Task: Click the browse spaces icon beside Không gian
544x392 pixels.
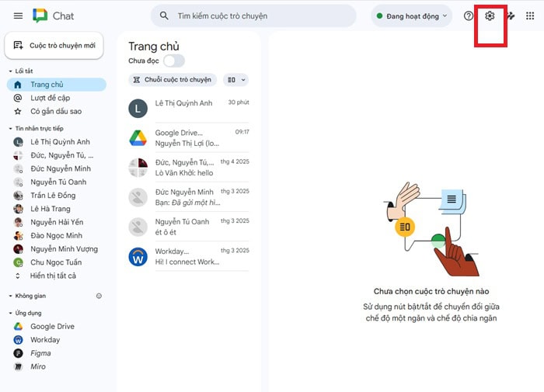Action: click(99, 296)
